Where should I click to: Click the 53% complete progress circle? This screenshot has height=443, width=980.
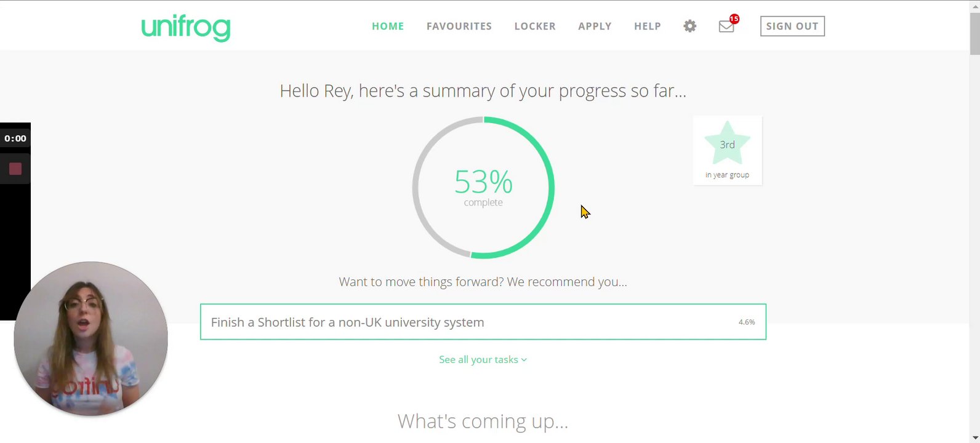click(483, 188)
